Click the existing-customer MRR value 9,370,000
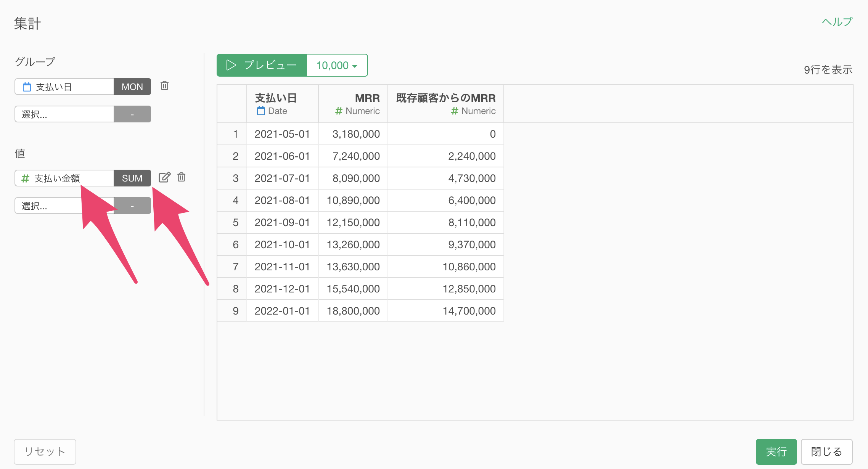Image resolution: width=868 pixels, height=469 pixels. [x=446, y=244]
